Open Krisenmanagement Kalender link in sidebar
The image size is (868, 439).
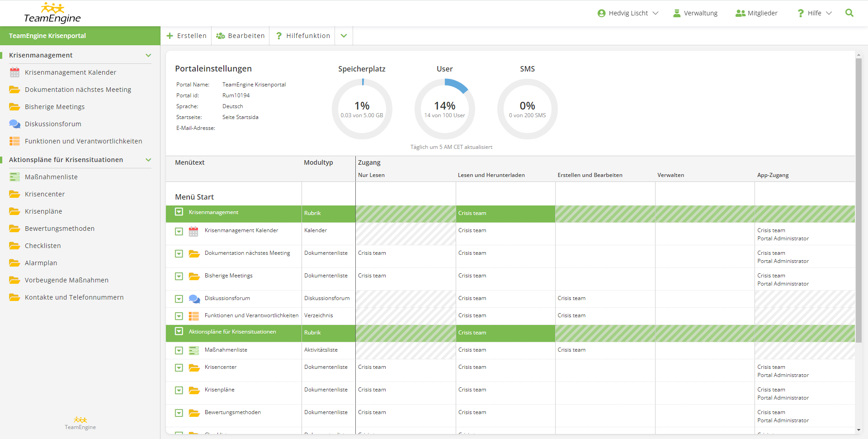coord(71,72)
